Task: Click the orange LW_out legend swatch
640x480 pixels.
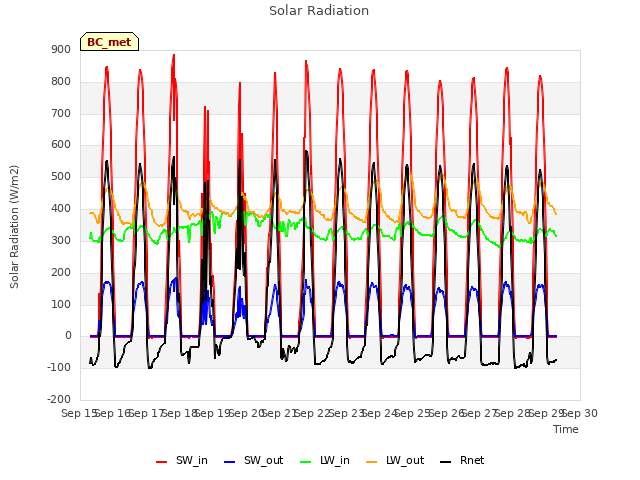Action: [372, 462]
